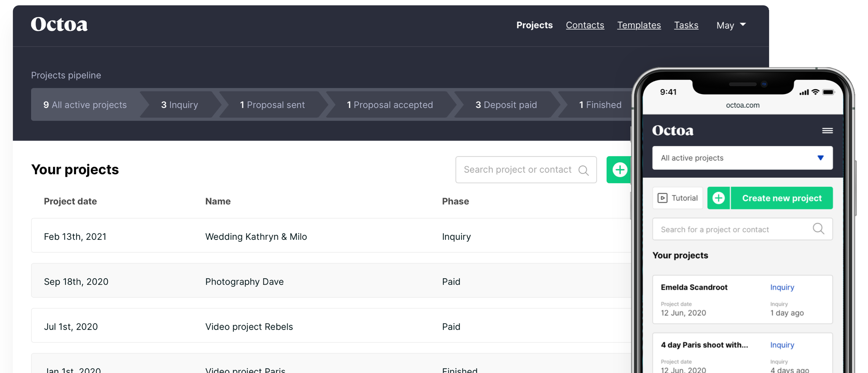The width and height of the screenshot is (868, 373).
Task: Filter pipeline by 3 Inquiry stage
Action: (x=179, y=105)
